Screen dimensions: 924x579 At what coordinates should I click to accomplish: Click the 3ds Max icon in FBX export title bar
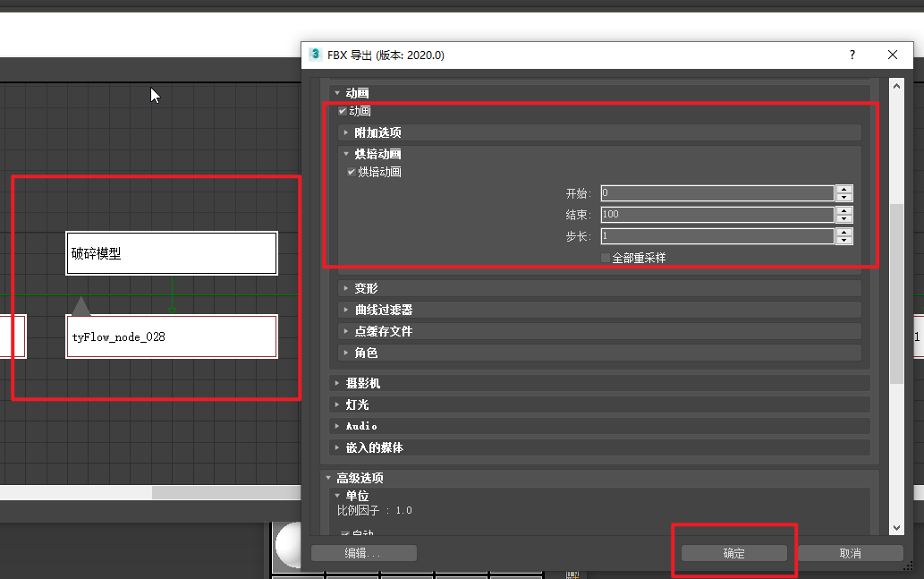coord(315,55)
